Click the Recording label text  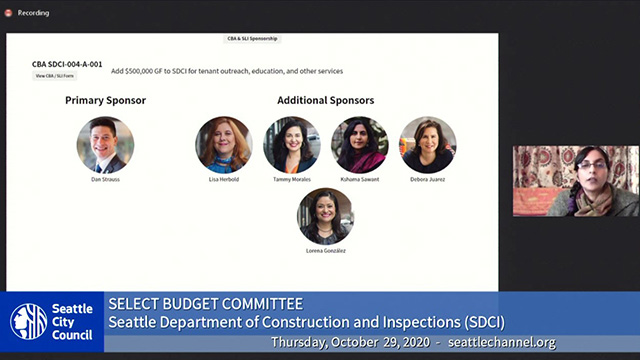tap(33, 13)
